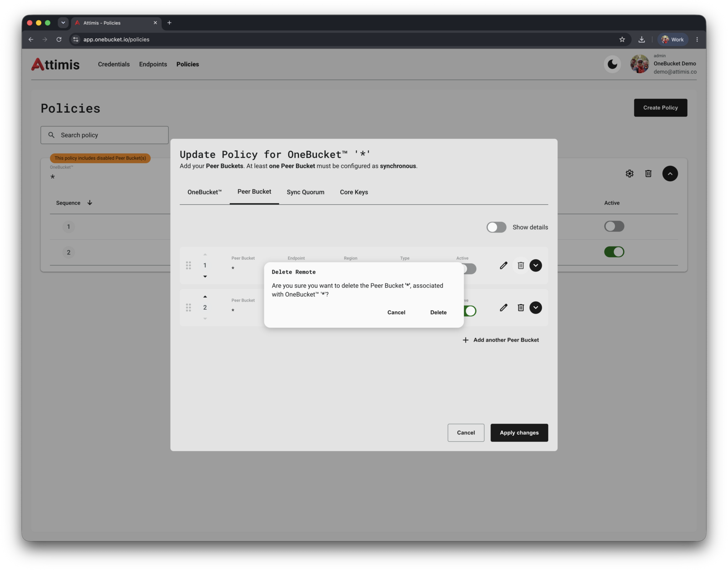Open browser three-dot menu
Screen dimensions: 728x570
(697, 40)
